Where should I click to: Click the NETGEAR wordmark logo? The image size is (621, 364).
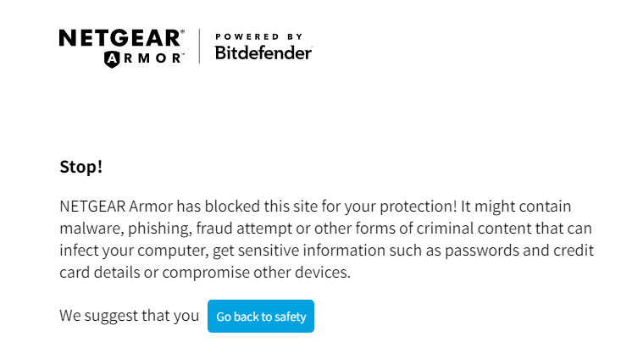(122, 38)
